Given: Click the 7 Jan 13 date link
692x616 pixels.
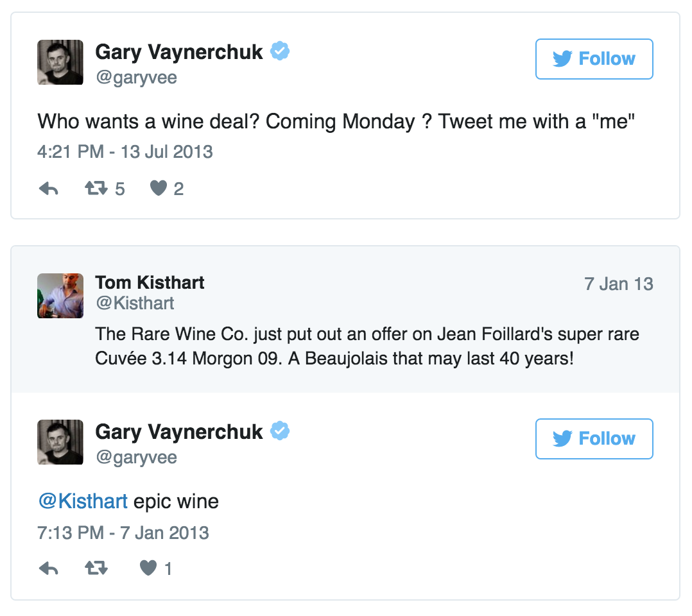Looking at the screenshot, I should click(x=618, y=284).
